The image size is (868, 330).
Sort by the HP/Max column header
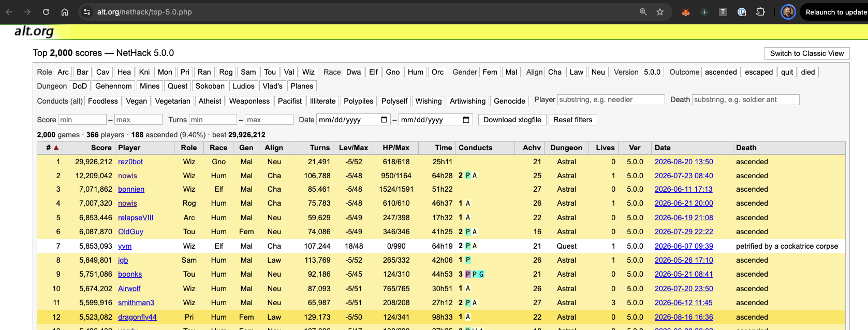396,148
